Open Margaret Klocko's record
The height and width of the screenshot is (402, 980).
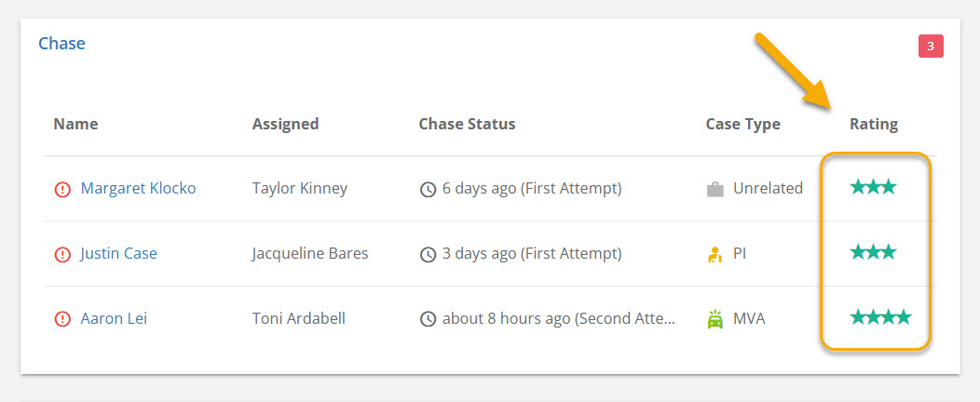pos(138,188)
